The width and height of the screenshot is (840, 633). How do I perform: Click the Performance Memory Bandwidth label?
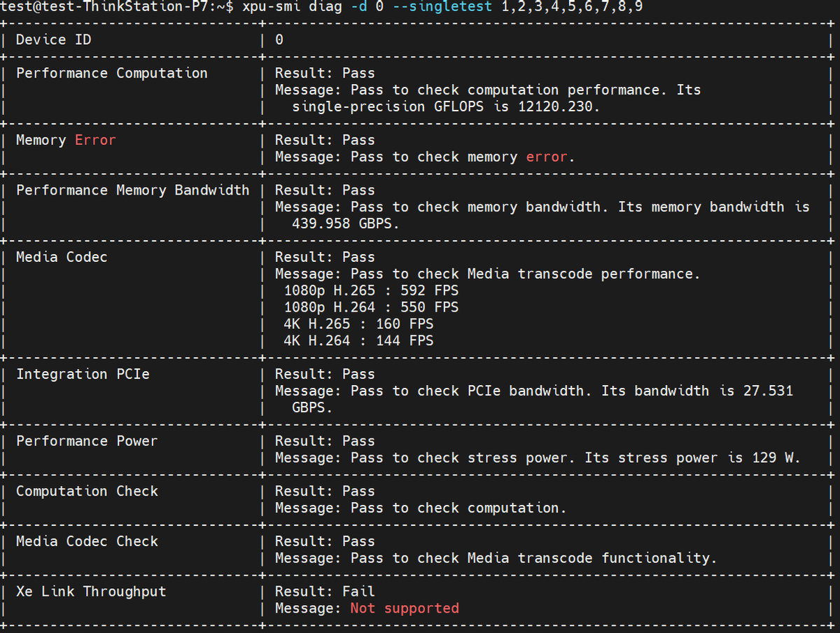pos(132,190)
